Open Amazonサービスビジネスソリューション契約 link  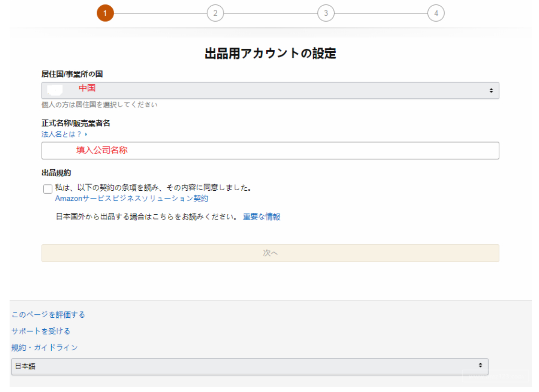[x=131, y=198]
